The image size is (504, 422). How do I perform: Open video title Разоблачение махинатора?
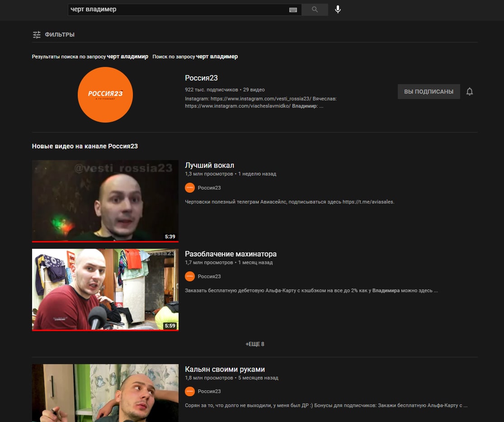(231, 254)
